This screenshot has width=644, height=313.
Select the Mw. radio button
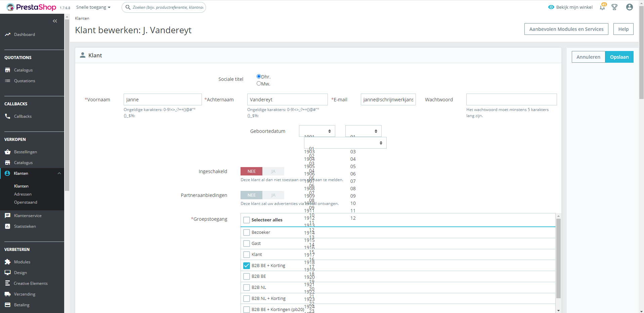[x=259, y=84]
